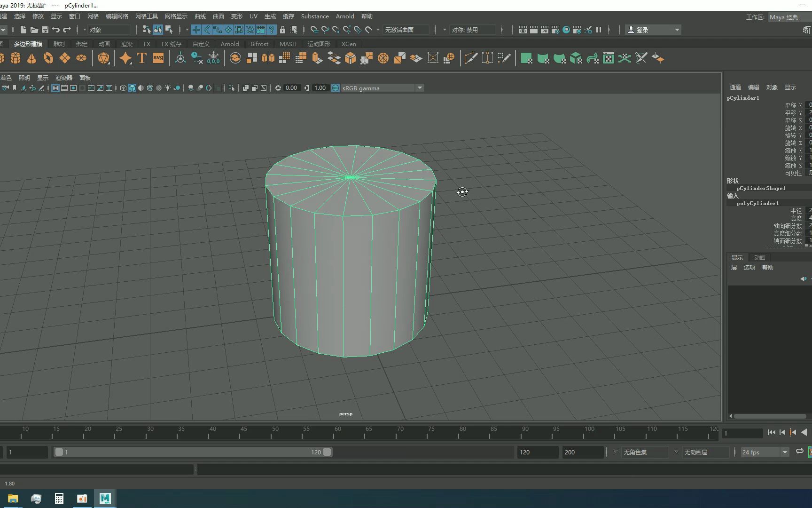Toggle the viewport grid display icon
This screenshot has height=508, width=812.
[x=55, y=88]
